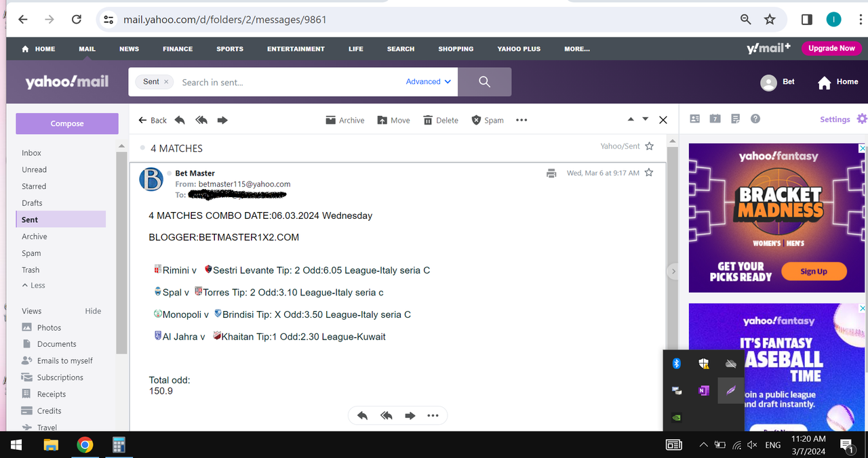
Task: Archive this 4 MATCHES email
Action: [x=345, y=120]
